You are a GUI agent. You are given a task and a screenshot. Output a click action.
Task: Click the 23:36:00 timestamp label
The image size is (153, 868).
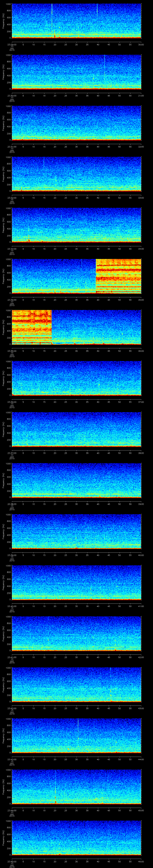click(x=12, y=402)
